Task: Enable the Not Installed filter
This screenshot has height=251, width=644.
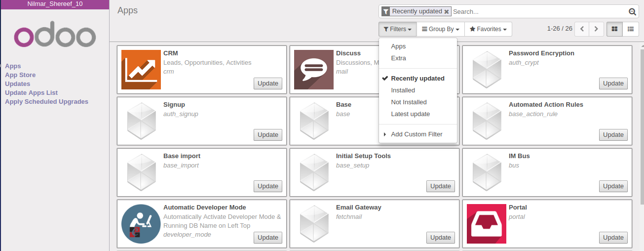Action: click(409, 102)
